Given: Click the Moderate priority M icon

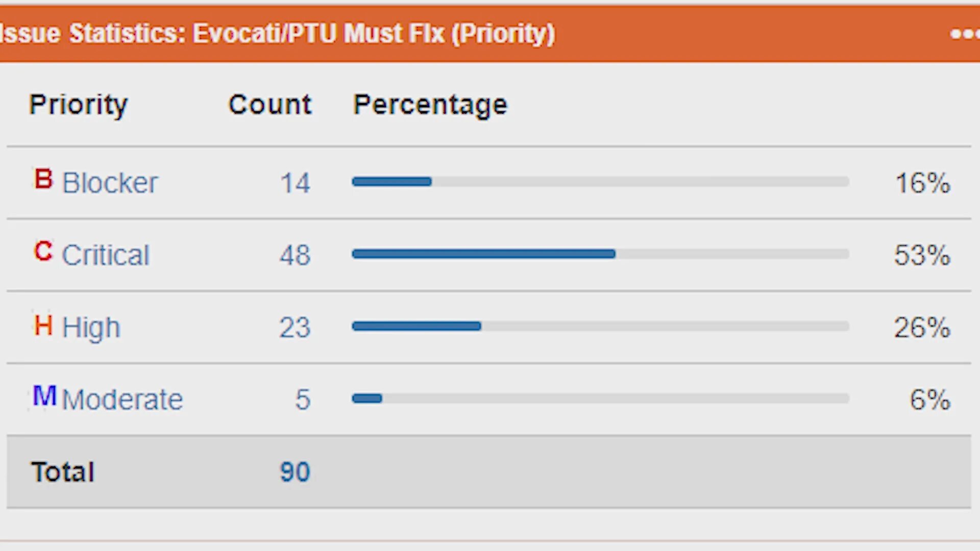Looking at the screenshot, I should click(x=44, y=396).
